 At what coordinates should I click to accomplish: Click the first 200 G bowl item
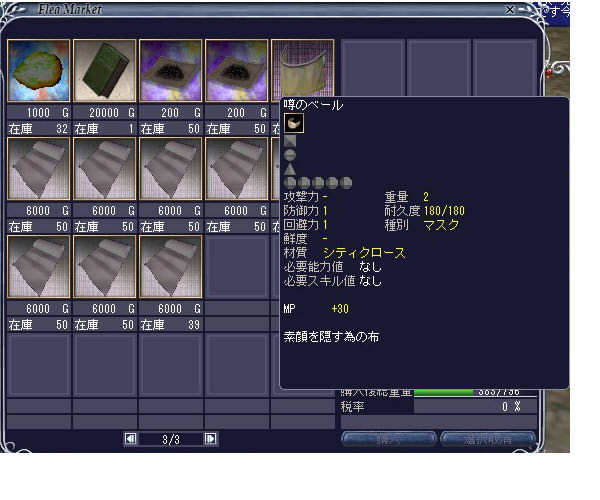click(x=171, y=72)
